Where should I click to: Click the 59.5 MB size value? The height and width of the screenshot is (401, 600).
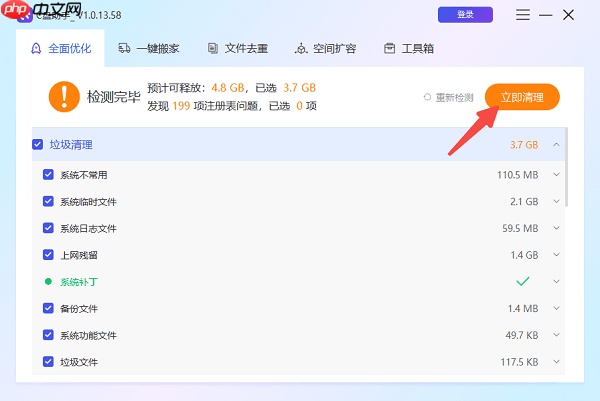(x=520, y=228)
